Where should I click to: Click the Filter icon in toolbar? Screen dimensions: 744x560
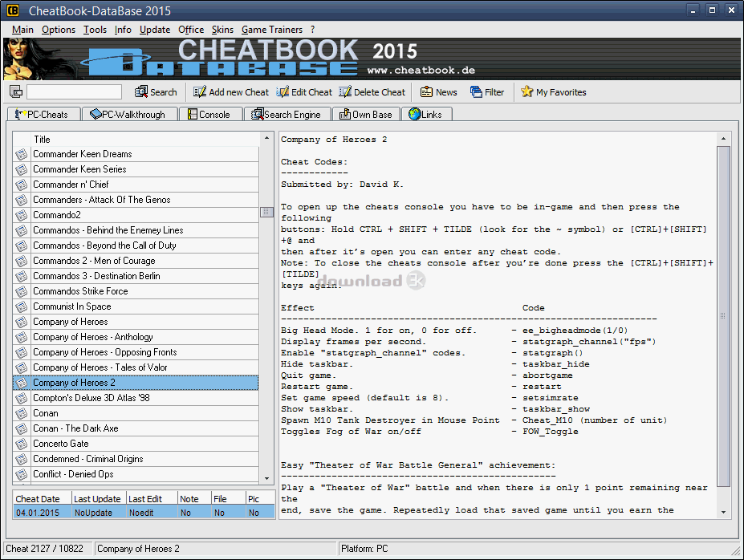tap(476, 91)
